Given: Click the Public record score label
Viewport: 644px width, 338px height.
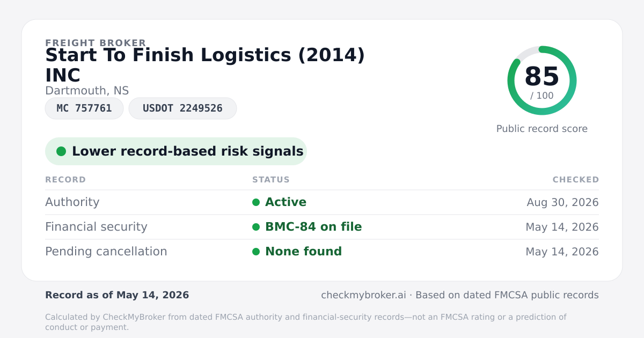Looking at the screenshot, I should tap(542, 129).
